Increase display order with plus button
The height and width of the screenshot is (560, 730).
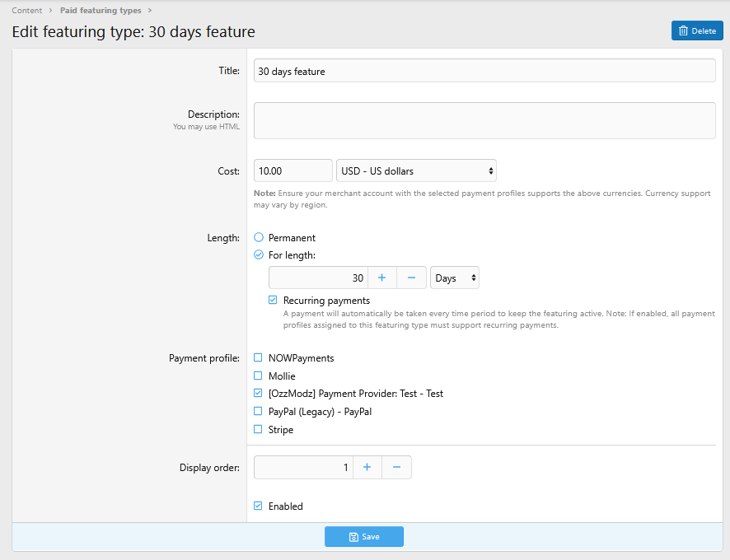tap(367, 468)
